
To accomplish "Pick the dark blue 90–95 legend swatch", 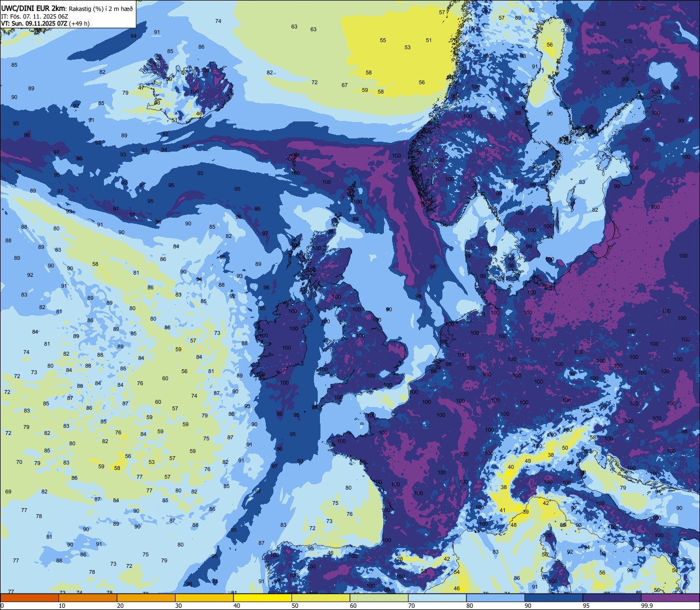I will tap(553, 598).
